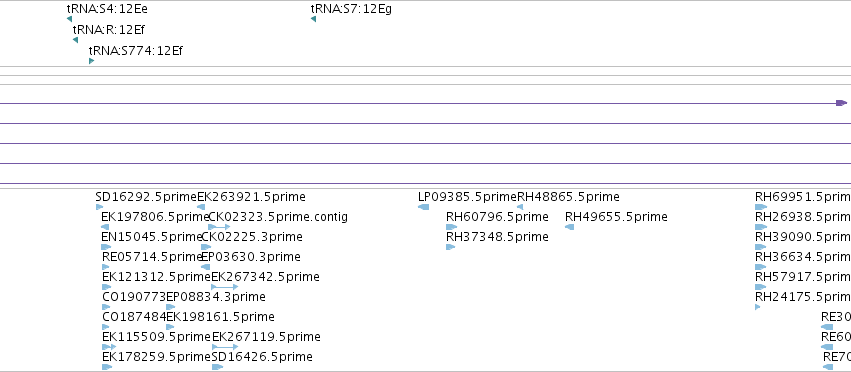Open the RH37348.5prime label

click(x=497, y=237)
